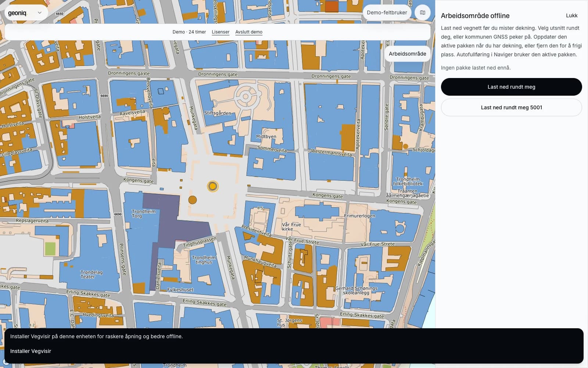Click Installer Vegvisir in banner

click(31, 351)
